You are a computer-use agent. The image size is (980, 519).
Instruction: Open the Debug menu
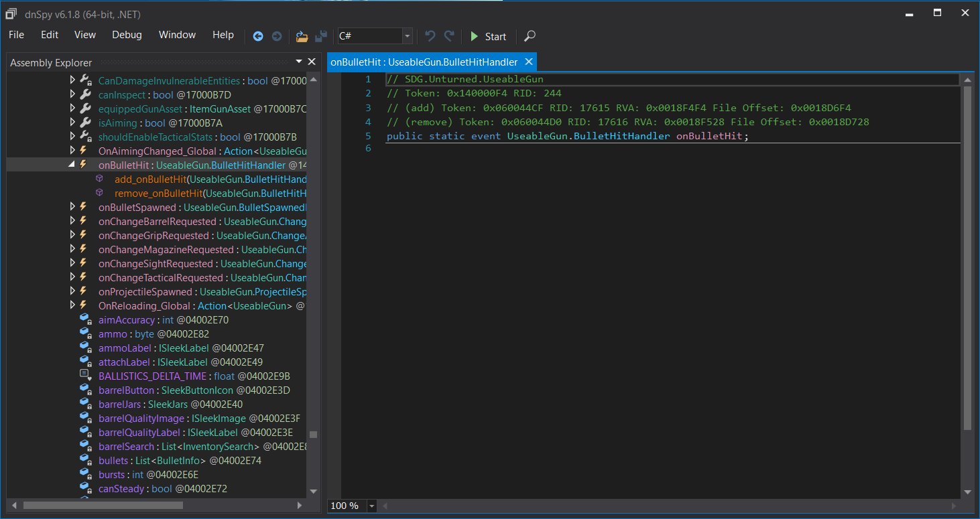(127, 35)
